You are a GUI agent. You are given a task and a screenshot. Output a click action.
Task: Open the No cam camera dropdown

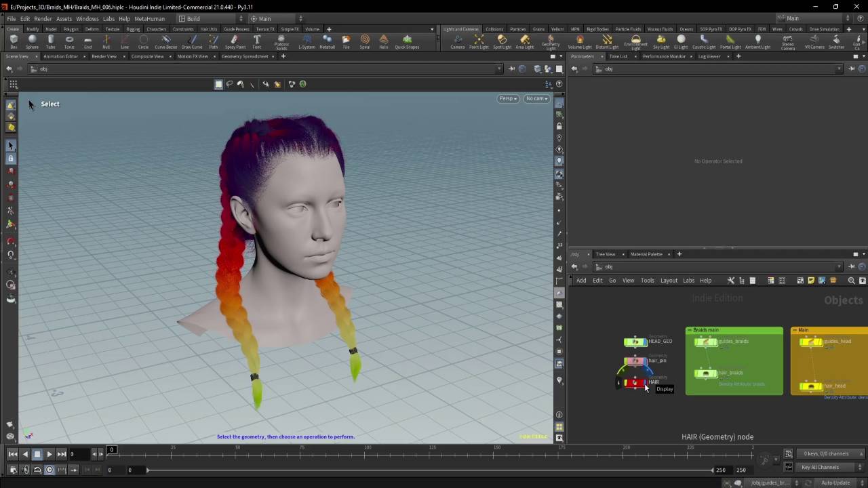[x=536, y=99]
